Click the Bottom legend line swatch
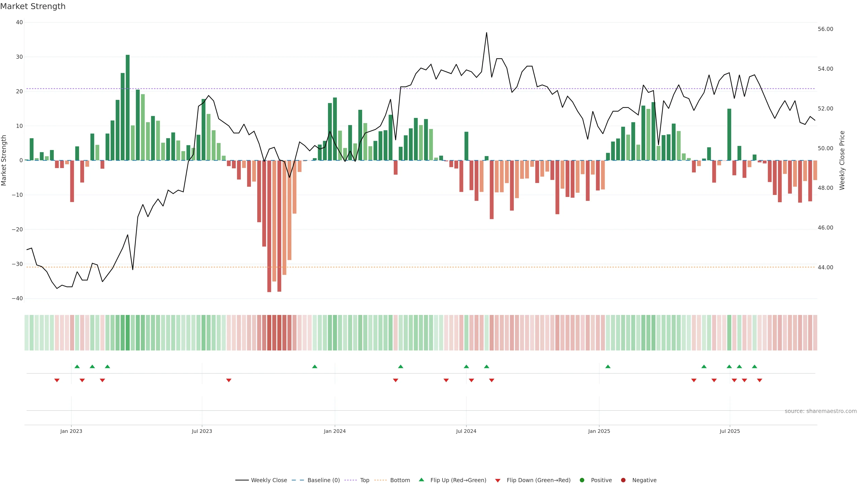 pyautogui.click(x=380, y=480)
